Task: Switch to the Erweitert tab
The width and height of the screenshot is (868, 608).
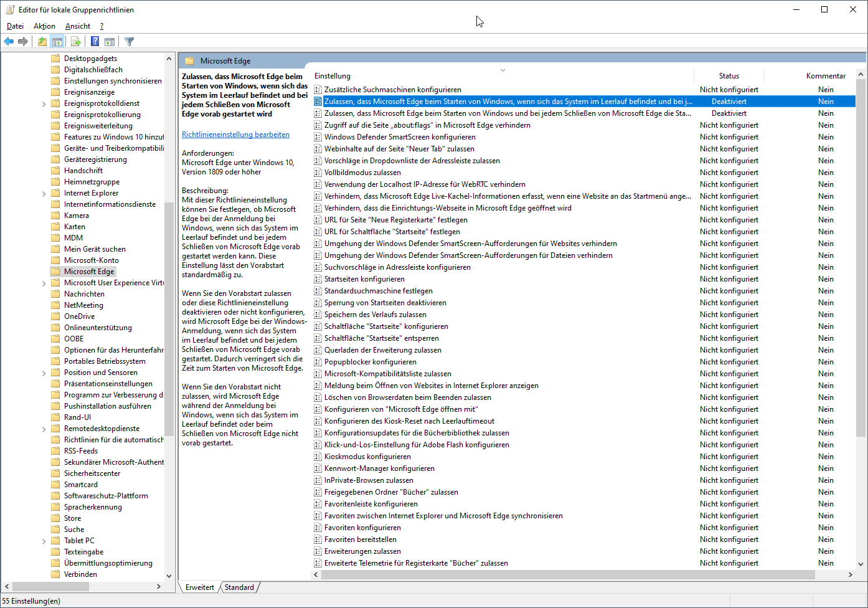Action: click(x=199, y=587)
